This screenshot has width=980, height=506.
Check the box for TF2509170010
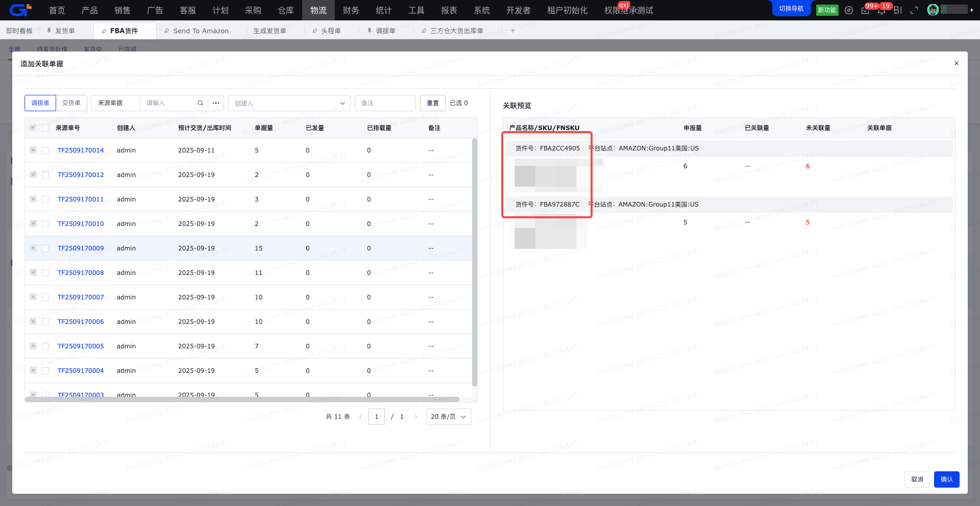(x=45, y=224)
